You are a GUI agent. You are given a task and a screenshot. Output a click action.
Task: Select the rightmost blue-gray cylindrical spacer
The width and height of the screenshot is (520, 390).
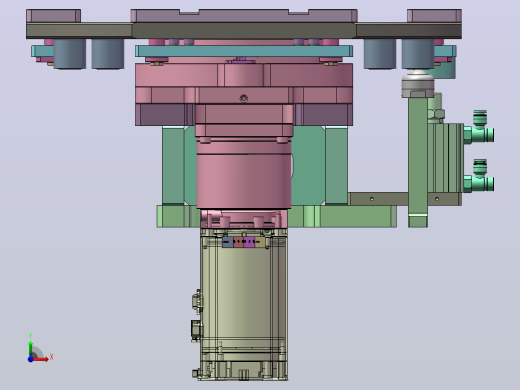[x=418, y=54]
